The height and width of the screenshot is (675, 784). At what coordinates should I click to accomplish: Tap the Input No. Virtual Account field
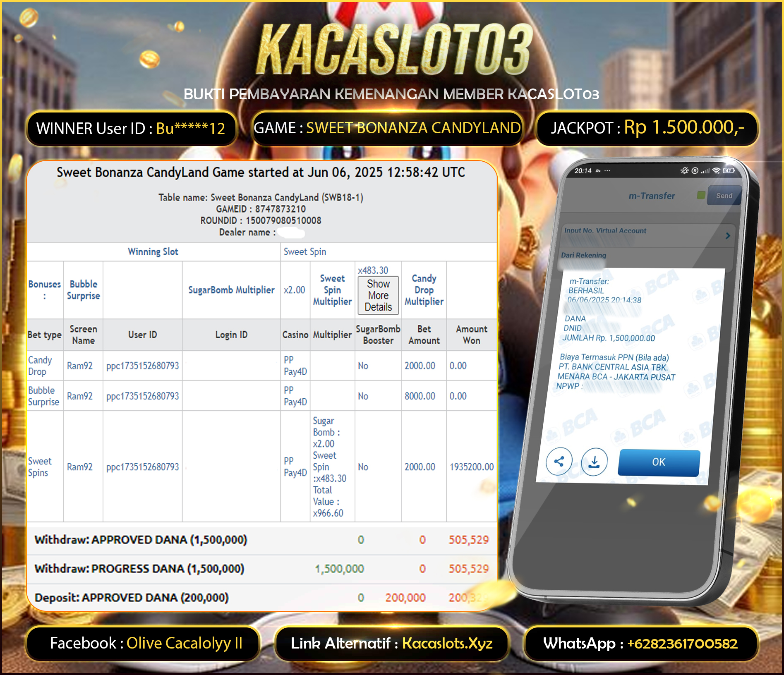[x=647, y=235]
